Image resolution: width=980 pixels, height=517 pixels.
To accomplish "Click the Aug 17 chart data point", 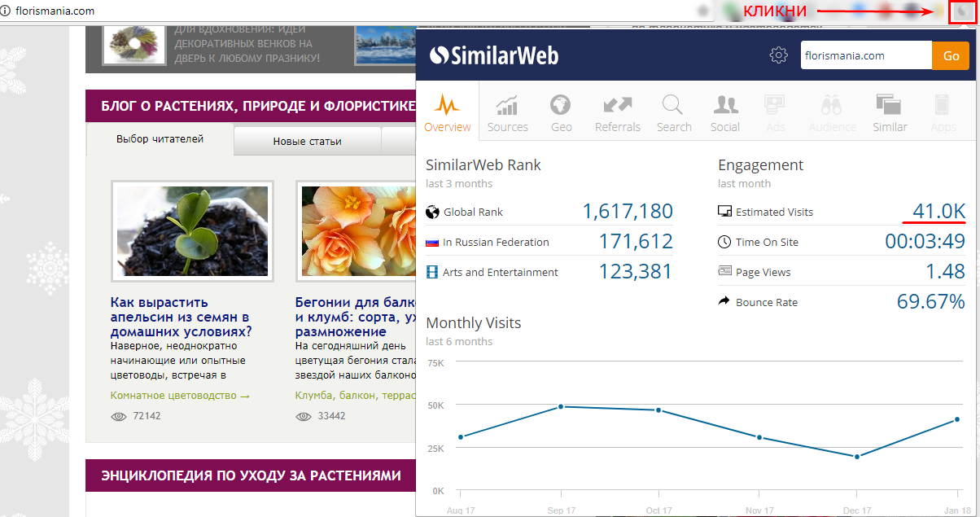I will 461,437.
